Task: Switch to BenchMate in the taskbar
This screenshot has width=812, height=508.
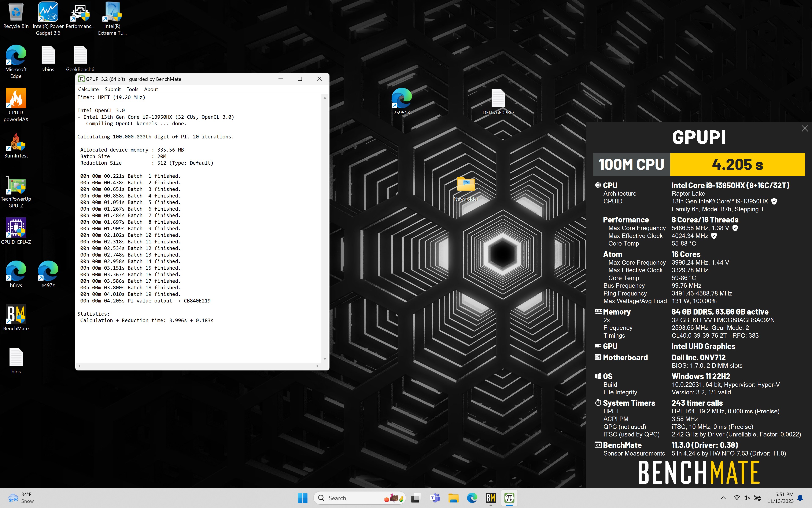Action: [x=491, y=498]
